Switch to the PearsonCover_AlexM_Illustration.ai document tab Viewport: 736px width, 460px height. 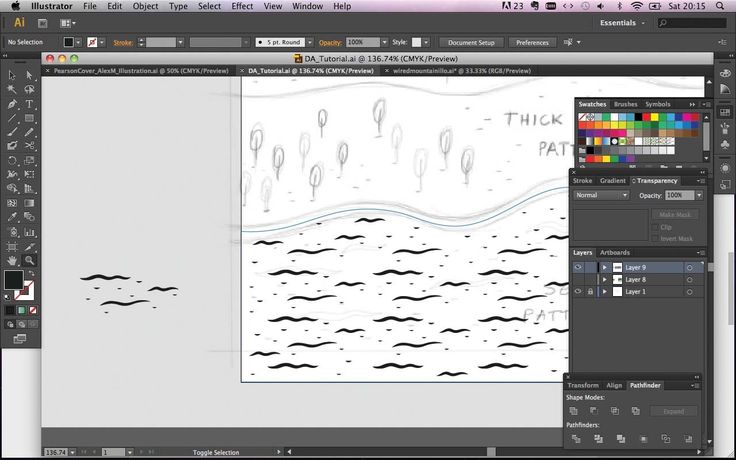tap(141, 71)
